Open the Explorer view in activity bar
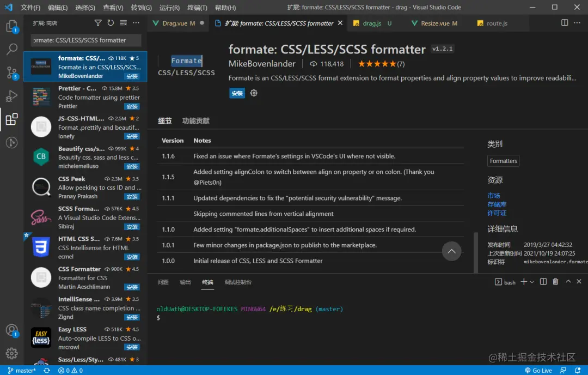This screenshot has width=588, height=375. [x=11, y=26]
